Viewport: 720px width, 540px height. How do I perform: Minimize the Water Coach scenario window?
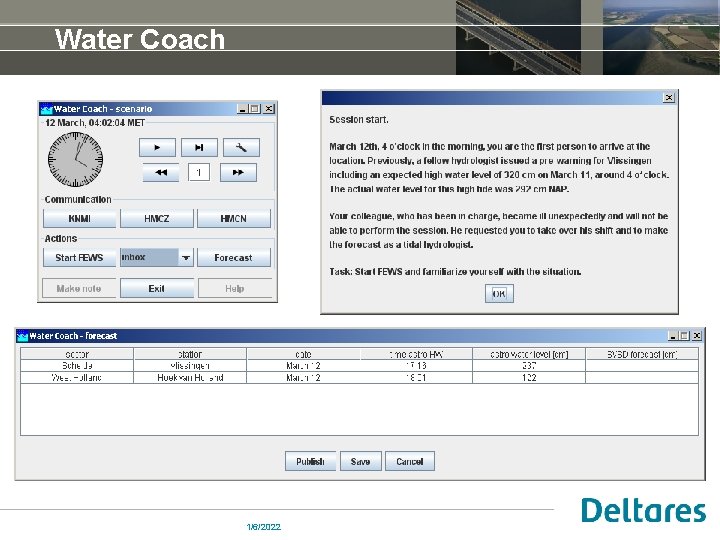click(x=242, y=109)
